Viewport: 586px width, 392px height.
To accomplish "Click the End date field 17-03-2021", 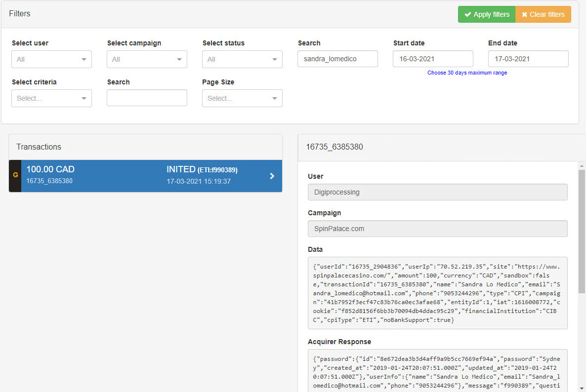I will click(x=528, y=59).
